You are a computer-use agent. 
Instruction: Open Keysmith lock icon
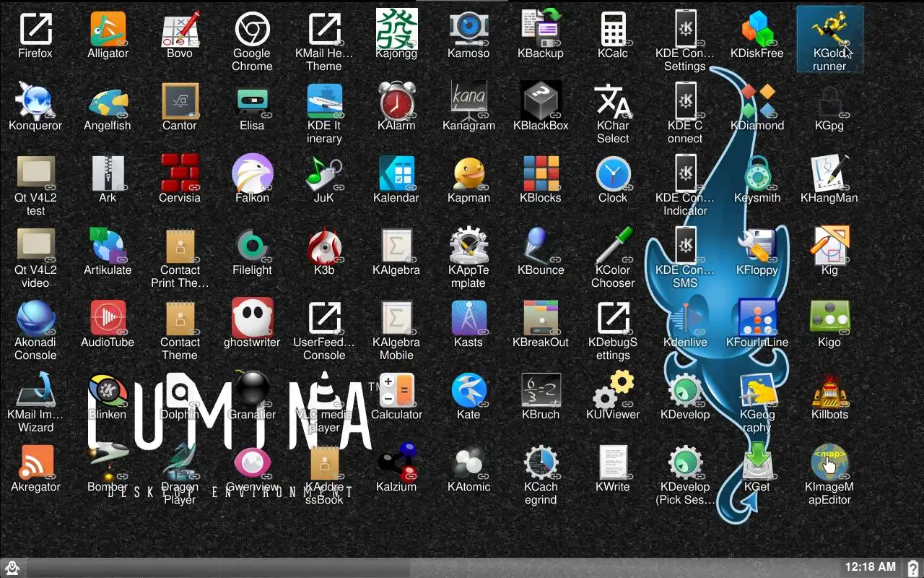pyautogui.click(x=757, y=173)
